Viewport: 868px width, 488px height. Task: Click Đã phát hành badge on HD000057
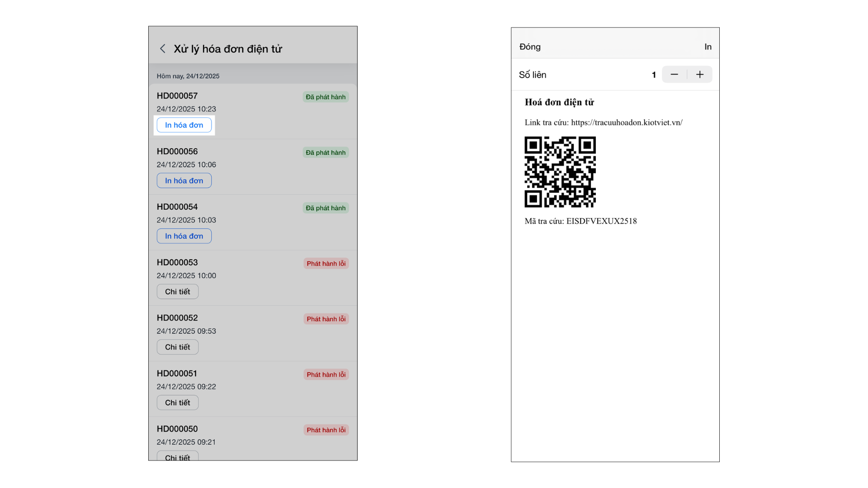(325, 97)
